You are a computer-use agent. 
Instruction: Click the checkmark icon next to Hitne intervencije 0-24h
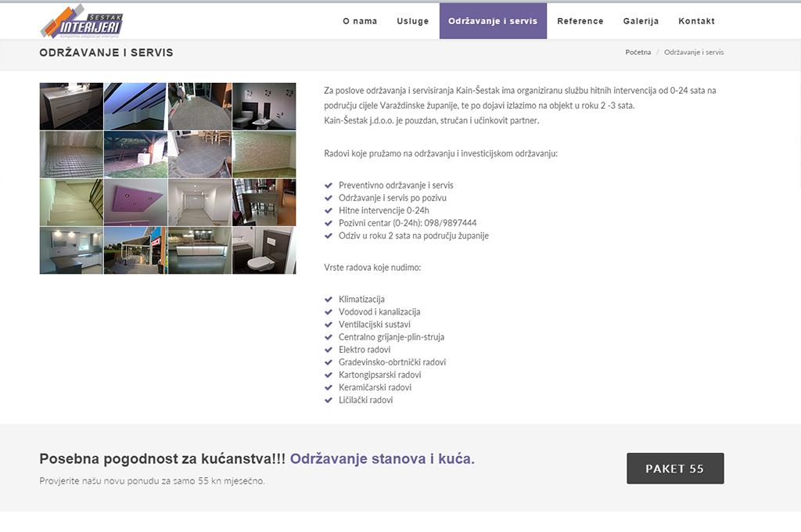pos(329,210)
